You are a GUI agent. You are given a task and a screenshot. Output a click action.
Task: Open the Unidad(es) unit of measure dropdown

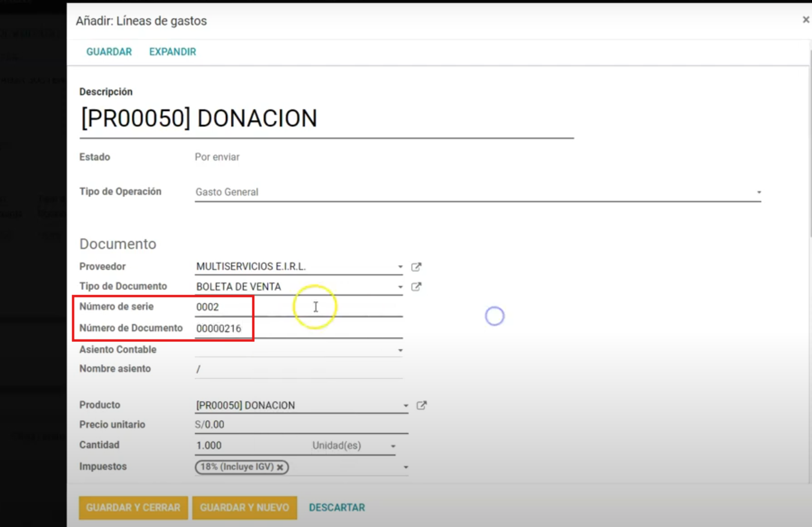394,445
